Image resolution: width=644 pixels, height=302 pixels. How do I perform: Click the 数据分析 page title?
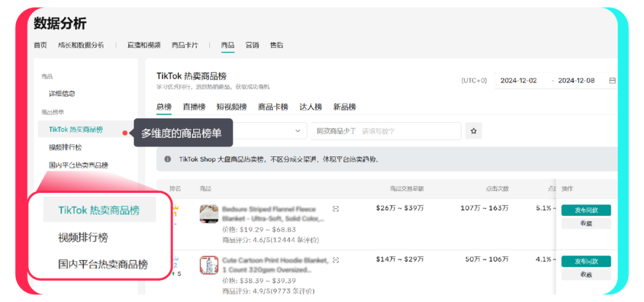coord(60,23)
